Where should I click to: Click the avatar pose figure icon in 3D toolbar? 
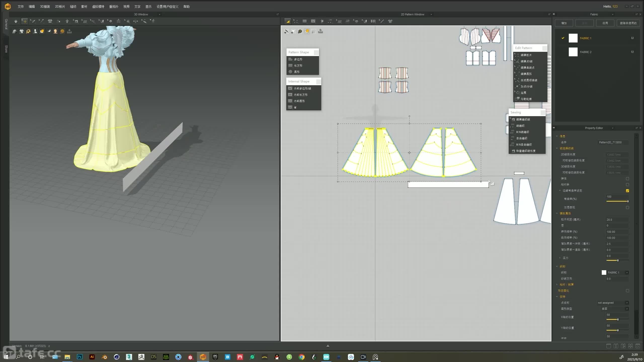pos(67,21)
